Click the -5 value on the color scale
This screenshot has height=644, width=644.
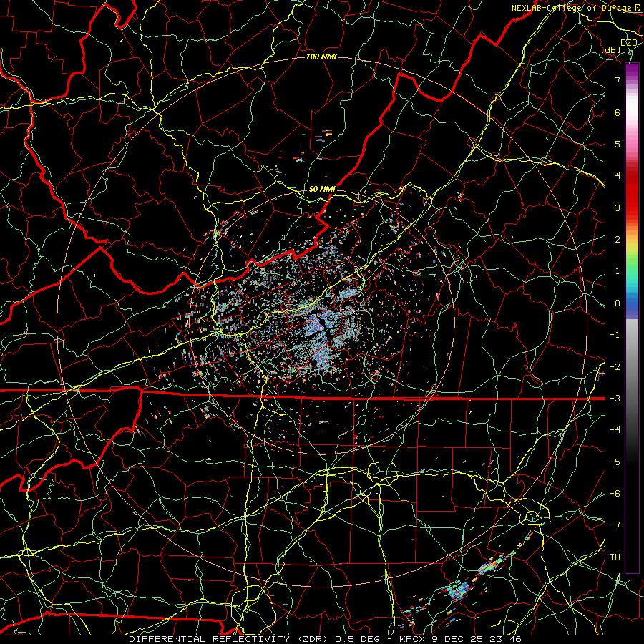pyautogui.click(x=615, y=462)
